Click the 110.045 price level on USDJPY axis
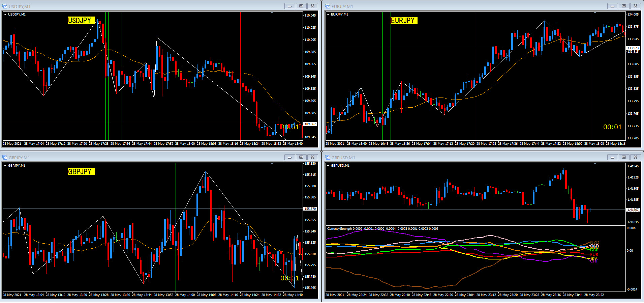Screen dimensions: 644x303 [x=310, y=16]
